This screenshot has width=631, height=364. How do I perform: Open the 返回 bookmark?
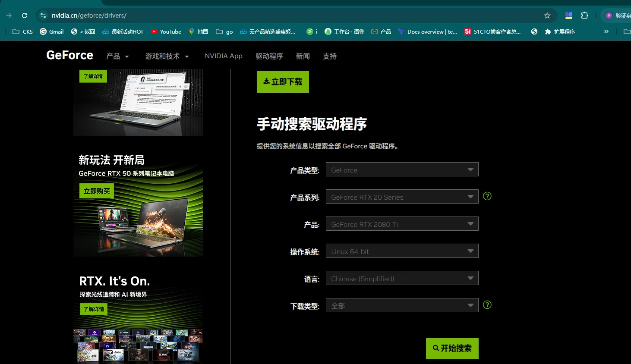83,31
